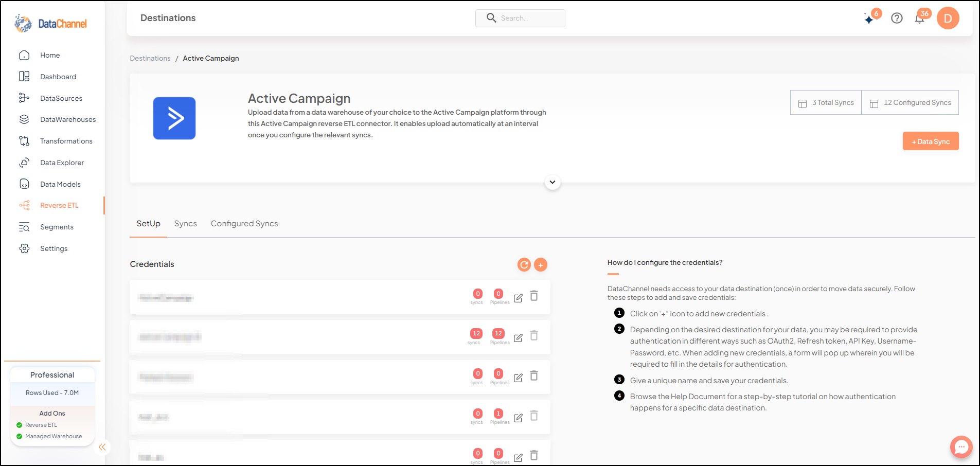The height and width of the screenshot is (466, 980).
Task: Expand the Active Campaign description panel
Action: 553,182
